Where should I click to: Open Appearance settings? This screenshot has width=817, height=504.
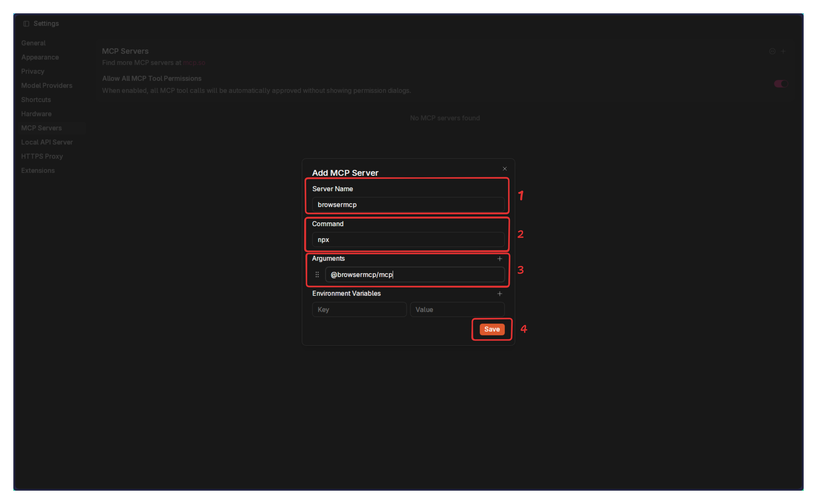[x=40, y=57]
